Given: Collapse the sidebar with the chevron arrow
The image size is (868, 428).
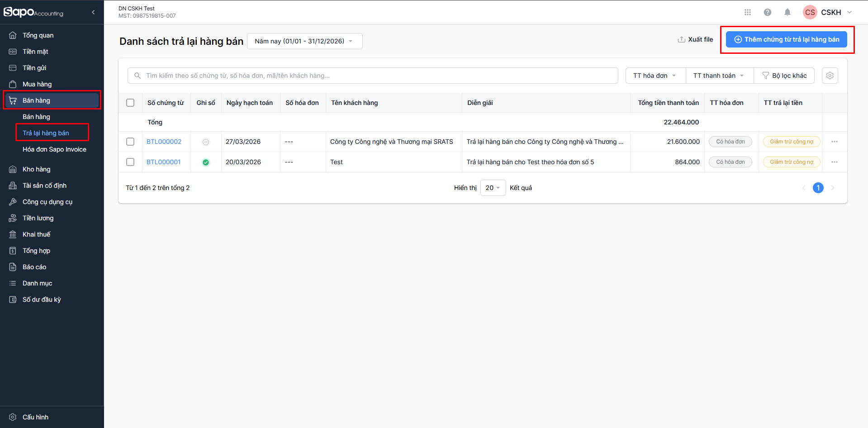Looking at the screenshot, I should (x=93, y=12).
